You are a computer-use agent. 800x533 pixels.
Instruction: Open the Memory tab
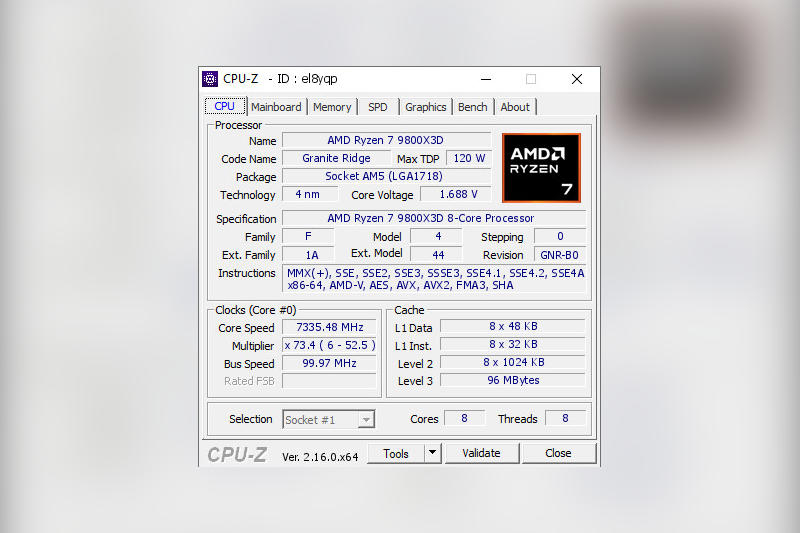coord(332,107)
